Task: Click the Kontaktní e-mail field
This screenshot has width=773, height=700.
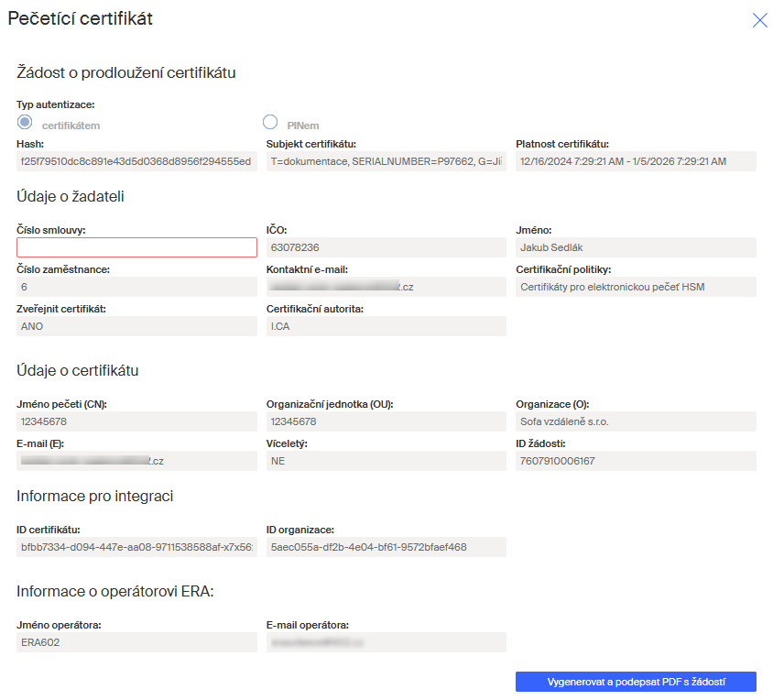Action: click(386, 287)
